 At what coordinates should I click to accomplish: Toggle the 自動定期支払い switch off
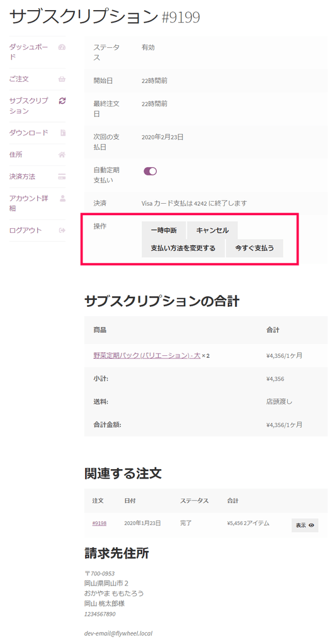click(x=150, y=171)
